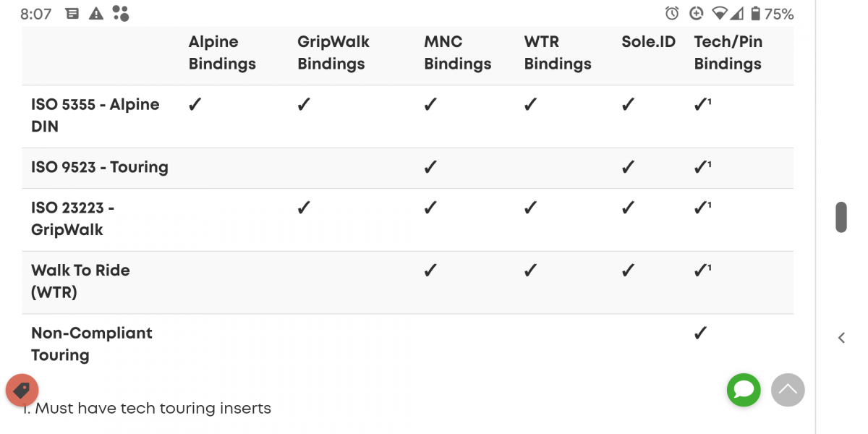Tap the gray scroll-to-top arrow button

[x=788, y=390]
